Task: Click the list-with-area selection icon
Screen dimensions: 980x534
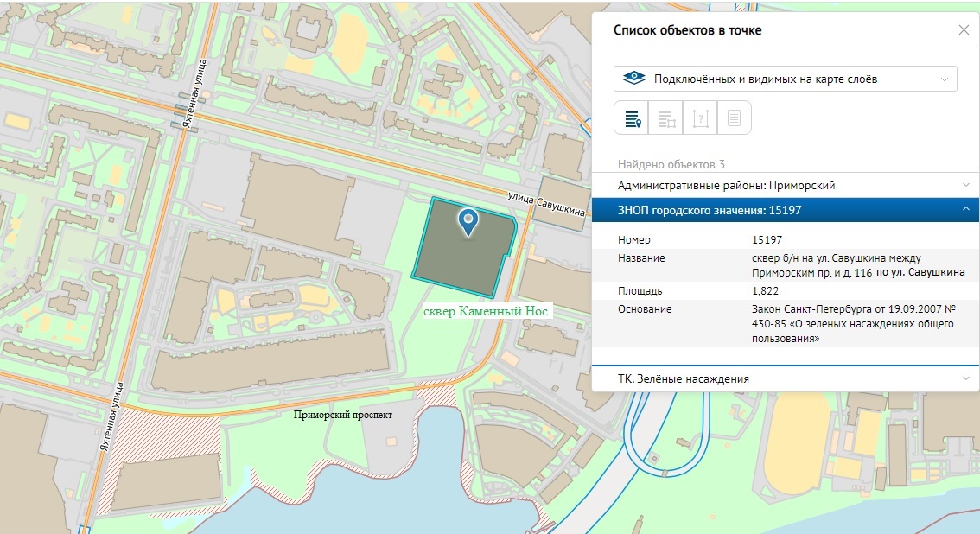Action: point(666,118)
